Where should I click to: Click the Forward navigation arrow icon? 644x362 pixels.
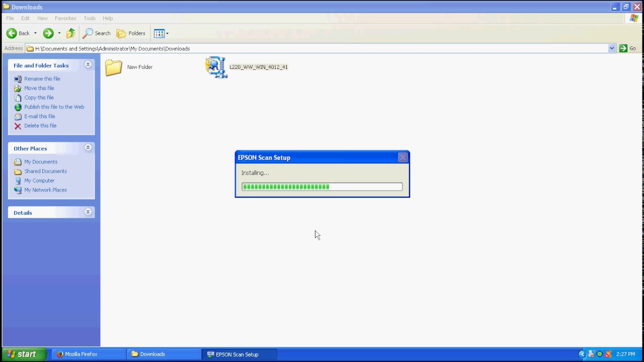tap(48, 33)
